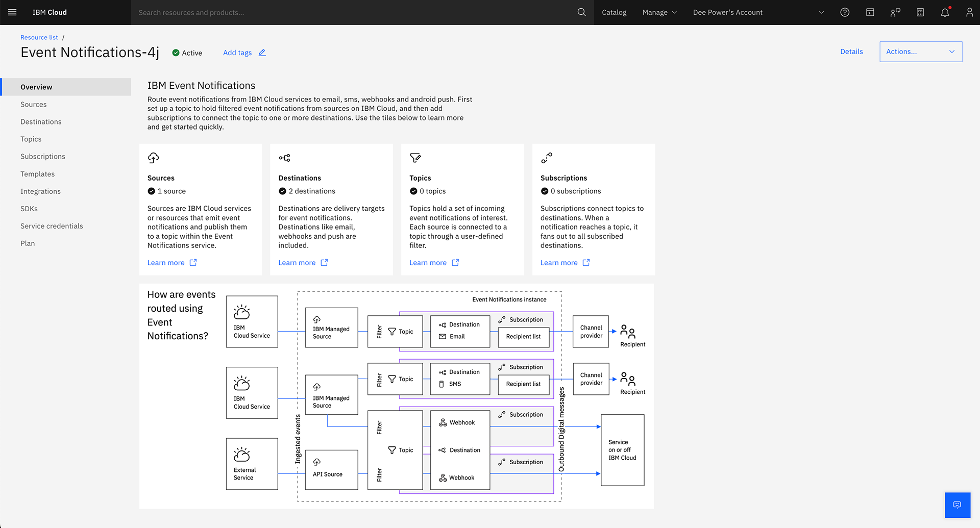Image resolution: width=980 pixels, height=528 pixels.
Task: Open the hamburger navigation menu
Action: pyautogui.click(x=12, y=12)
